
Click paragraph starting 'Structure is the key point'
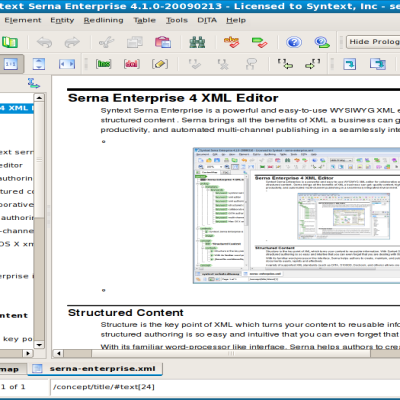coord(250,329)
